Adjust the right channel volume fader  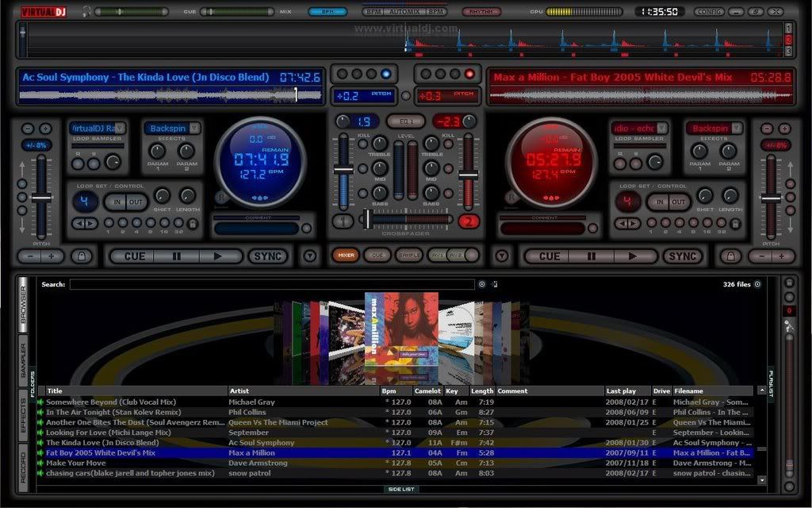coord(468,175)
